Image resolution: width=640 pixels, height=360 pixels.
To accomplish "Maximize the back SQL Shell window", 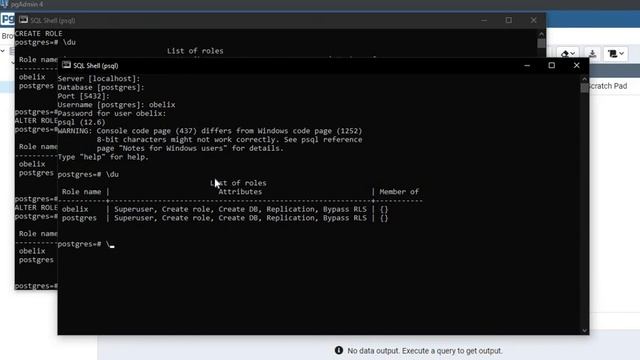I will (x=509, y=20).
